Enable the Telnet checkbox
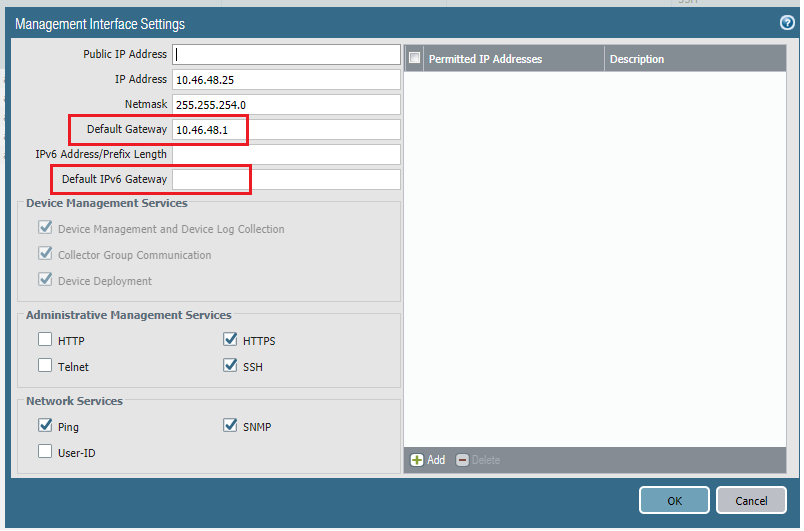The image size is (804, 531). (45, 365)
